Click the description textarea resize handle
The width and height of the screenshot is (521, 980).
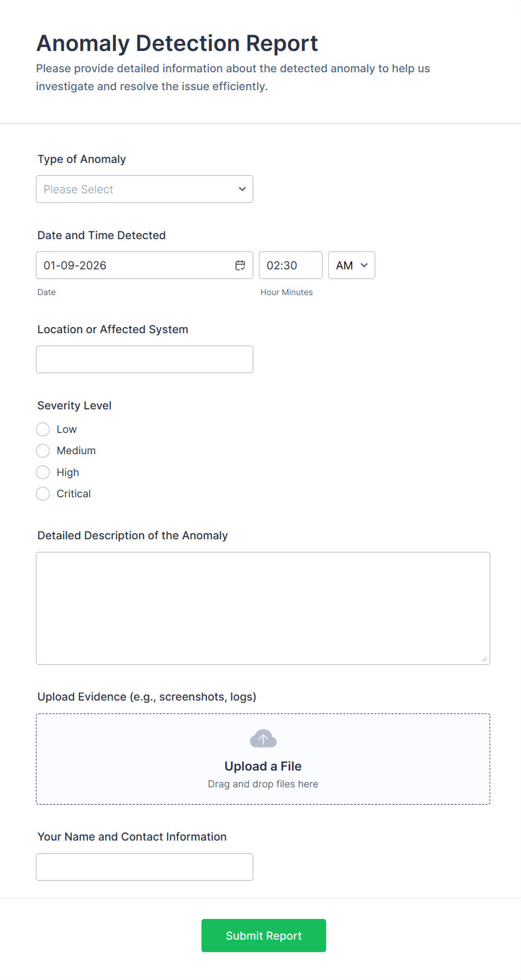click(485, 659)
